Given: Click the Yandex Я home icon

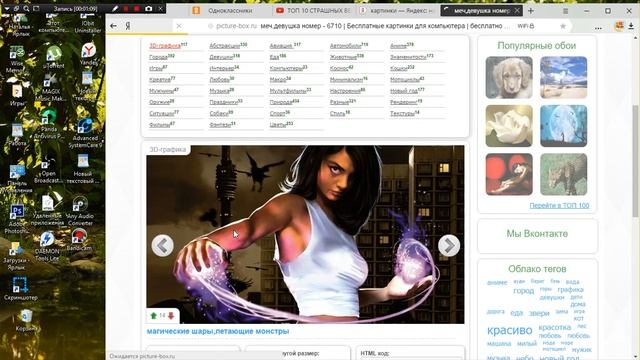Looking at the screenshot, I should coord(128,26).
